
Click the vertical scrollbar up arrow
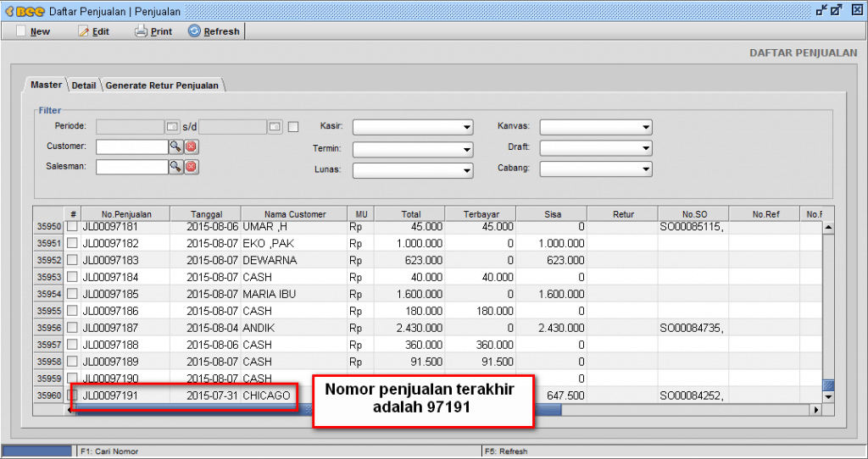pyautogui.click(x=828, y=227)
